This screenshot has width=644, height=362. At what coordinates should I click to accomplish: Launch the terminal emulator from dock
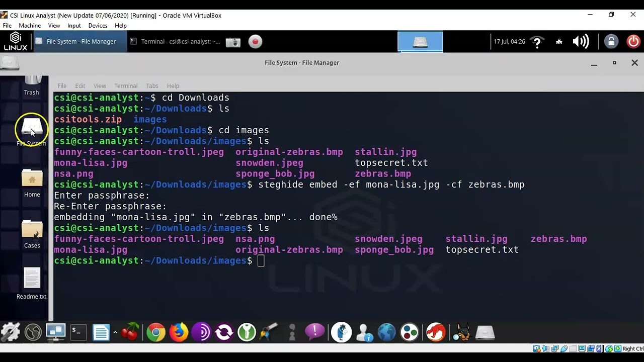pos(78,332)
